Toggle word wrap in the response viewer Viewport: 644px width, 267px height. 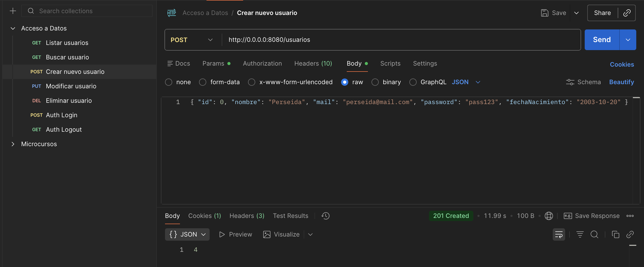pos(559,234)
